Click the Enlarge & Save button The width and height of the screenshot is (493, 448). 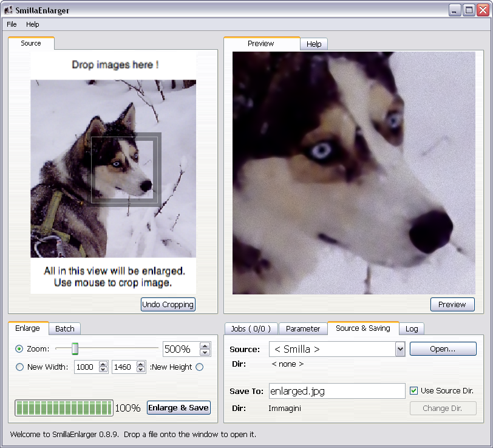[x=178, y=408]
